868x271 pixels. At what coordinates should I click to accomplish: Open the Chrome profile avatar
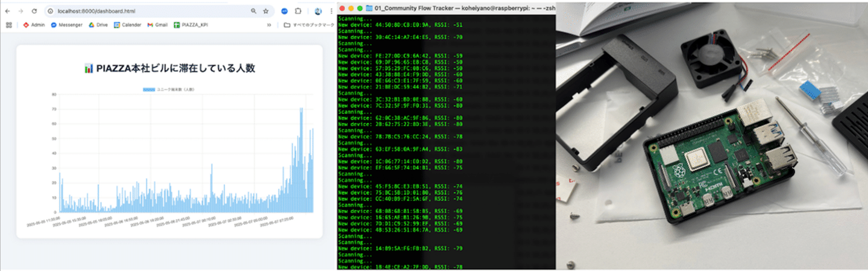click(x=318, y=11)
